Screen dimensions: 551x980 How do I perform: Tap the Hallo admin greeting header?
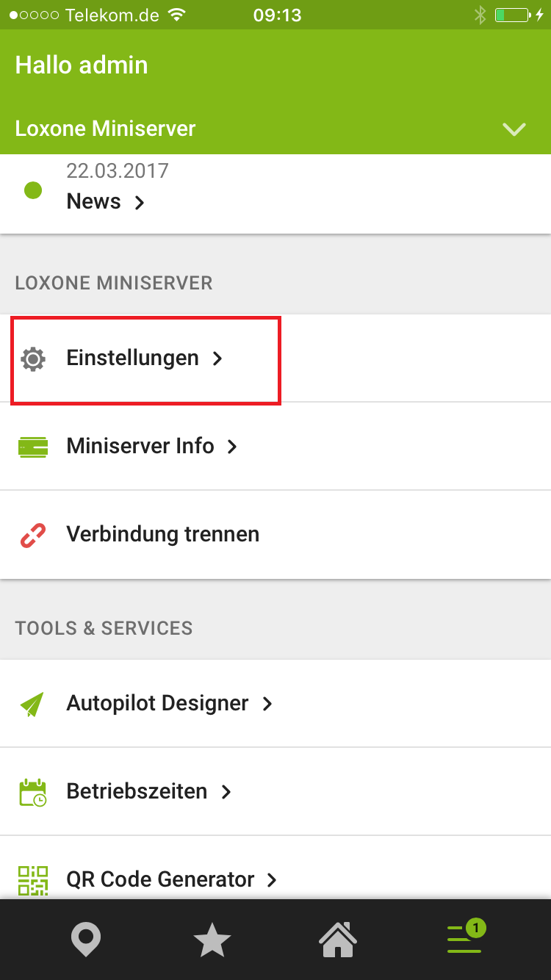82,65
